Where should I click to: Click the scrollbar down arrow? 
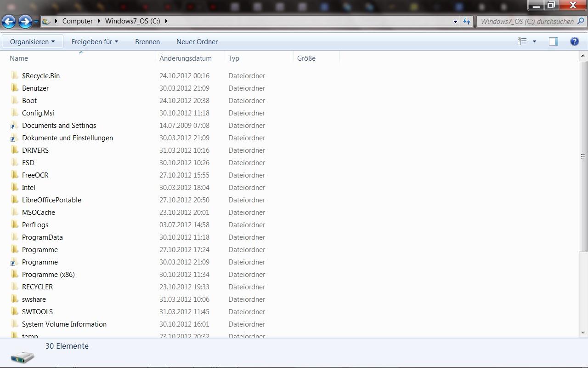[583, 333]
